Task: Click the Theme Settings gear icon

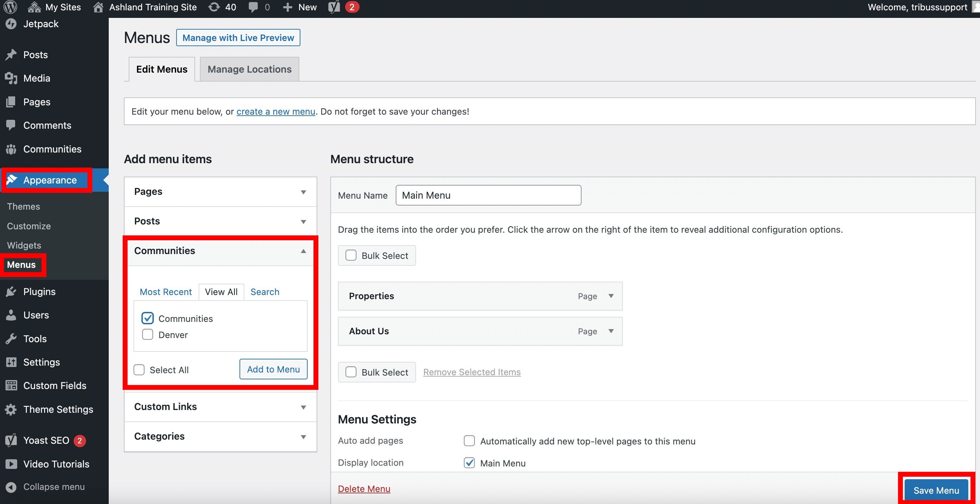Action: tap(11, 409)
